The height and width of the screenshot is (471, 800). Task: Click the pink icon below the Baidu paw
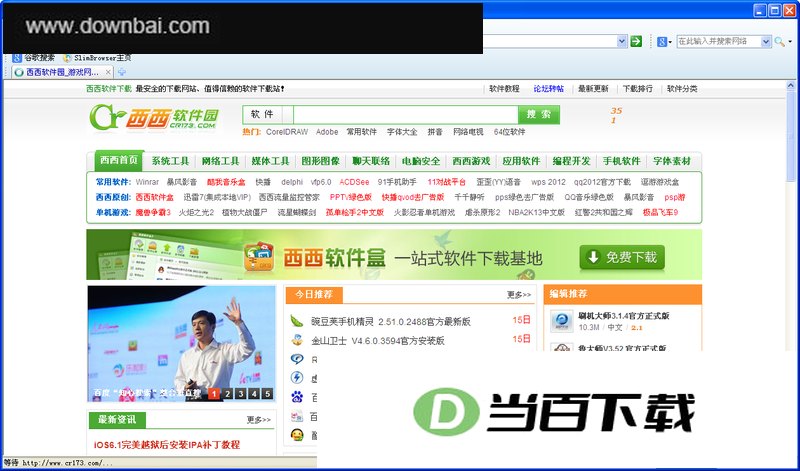[297, 416]
